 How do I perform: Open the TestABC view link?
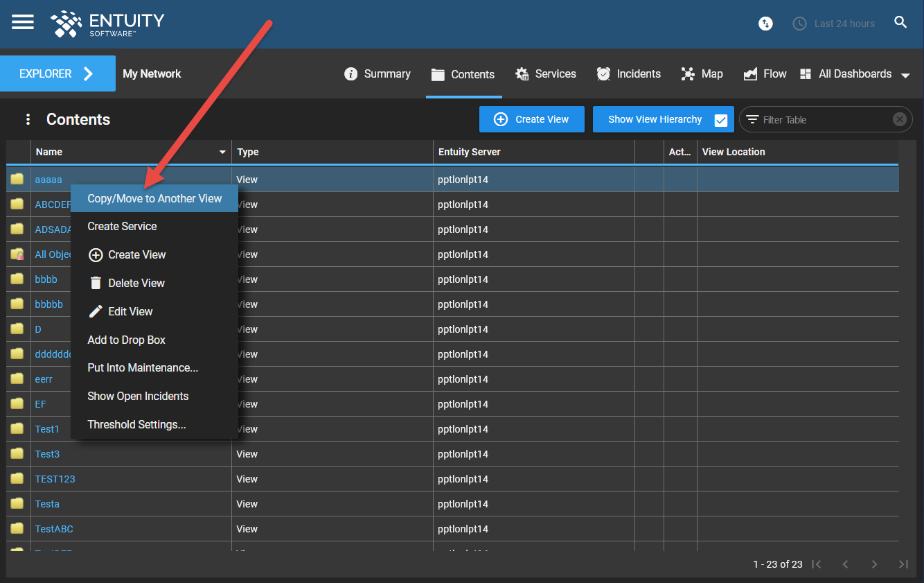pos(54,529)
